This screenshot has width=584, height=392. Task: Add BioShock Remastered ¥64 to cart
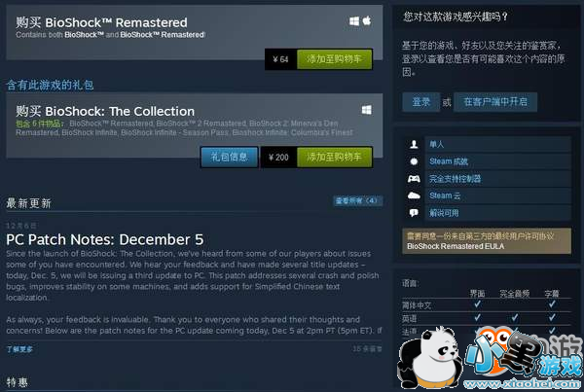[x=335, y=59]
